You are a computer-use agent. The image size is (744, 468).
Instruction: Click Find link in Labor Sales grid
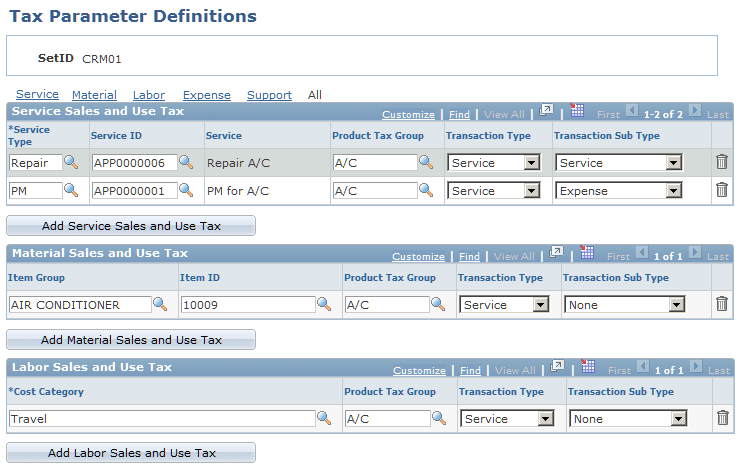click(x=470, y=370)
